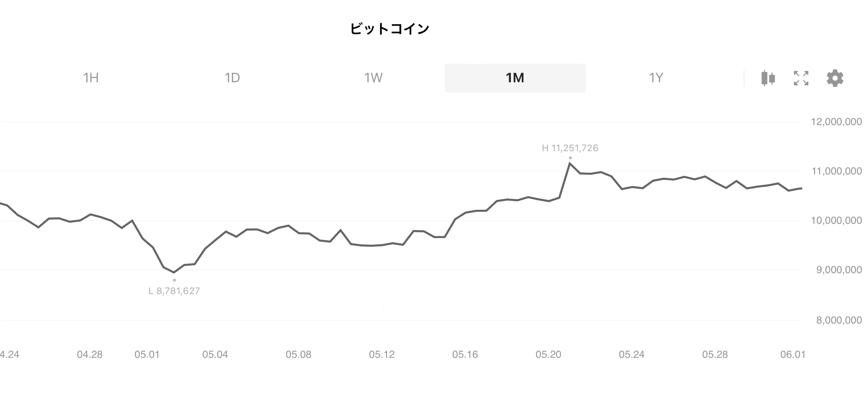This screenshot has height=401, width=868.
Task: Switch to the 1Y timeframe
Action: 656,78
